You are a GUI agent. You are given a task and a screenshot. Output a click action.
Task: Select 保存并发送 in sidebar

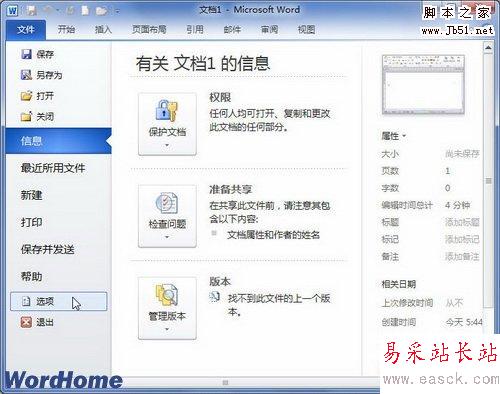pos(48,249)
